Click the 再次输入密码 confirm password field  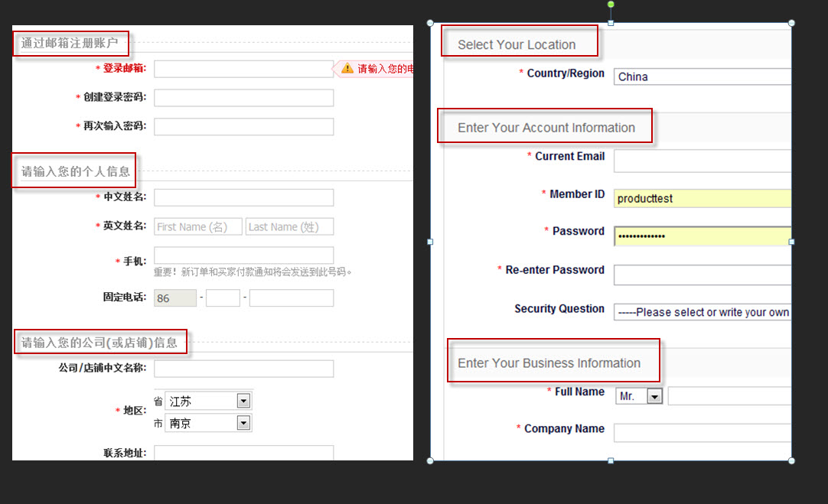(x=243, y=127)
